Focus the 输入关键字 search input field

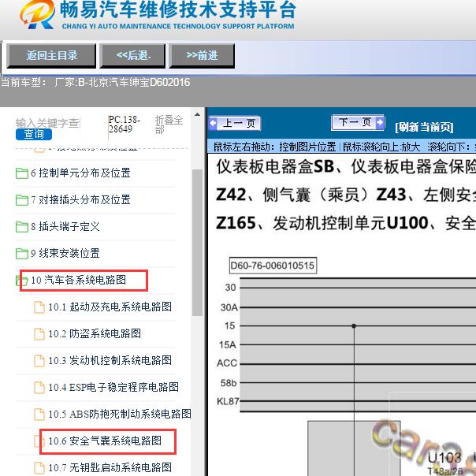click(48, 123)
